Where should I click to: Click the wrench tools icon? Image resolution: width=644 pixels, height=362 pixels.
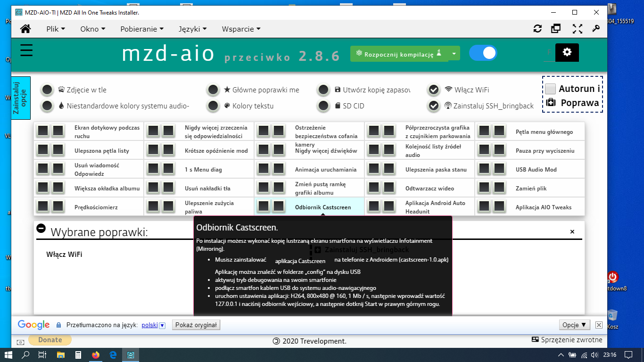[x=596, y=29]
